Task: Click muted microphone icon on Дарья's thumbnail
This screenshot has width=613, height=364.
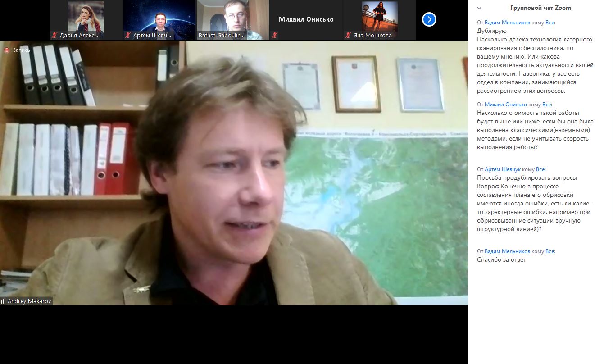Action: point(54,35)
